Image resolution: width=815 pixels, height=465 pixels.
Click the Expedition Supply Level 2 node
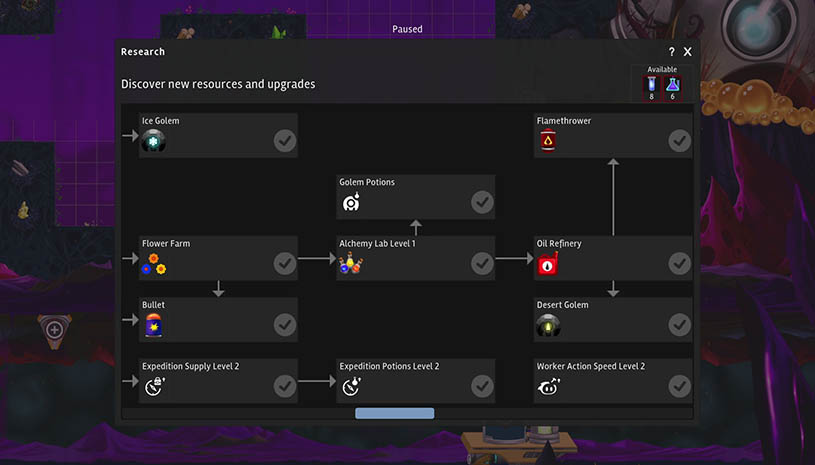click(218, 380)
